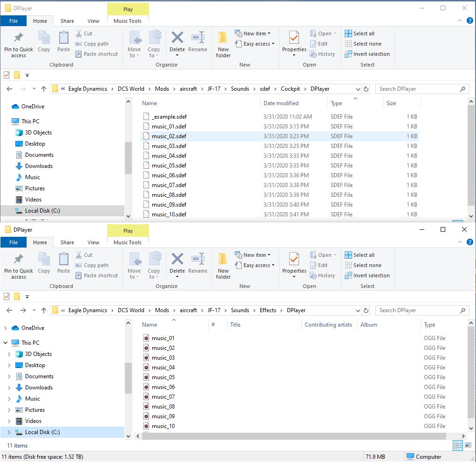This screenshot has height=462, width=476.
Task: Click Invert selection in top window
Action: tap(367, 54)
